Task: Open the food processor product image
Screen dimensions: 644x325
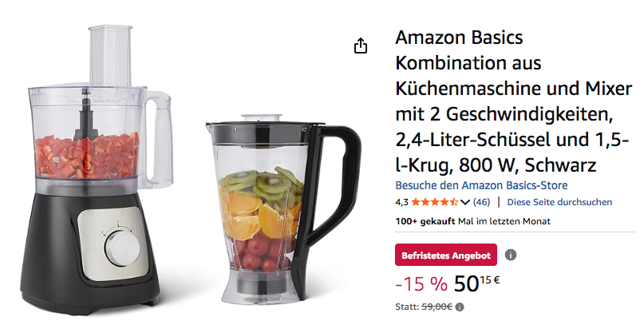Action: tap(97, 168)
